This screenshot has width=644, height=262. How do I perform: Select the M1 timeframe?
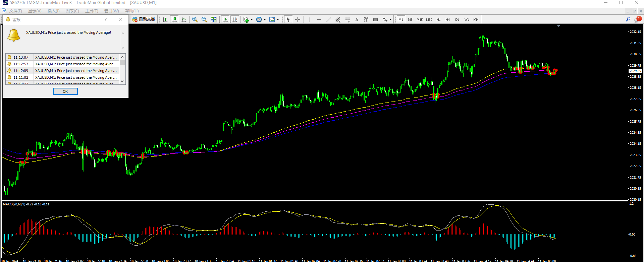coord(401,19)
